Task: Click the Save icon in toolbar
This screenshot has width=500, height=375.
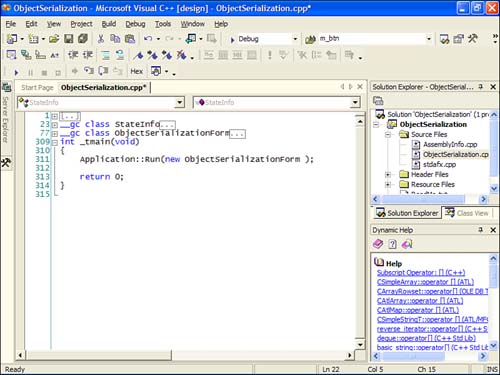Action: tap(68, 39)
